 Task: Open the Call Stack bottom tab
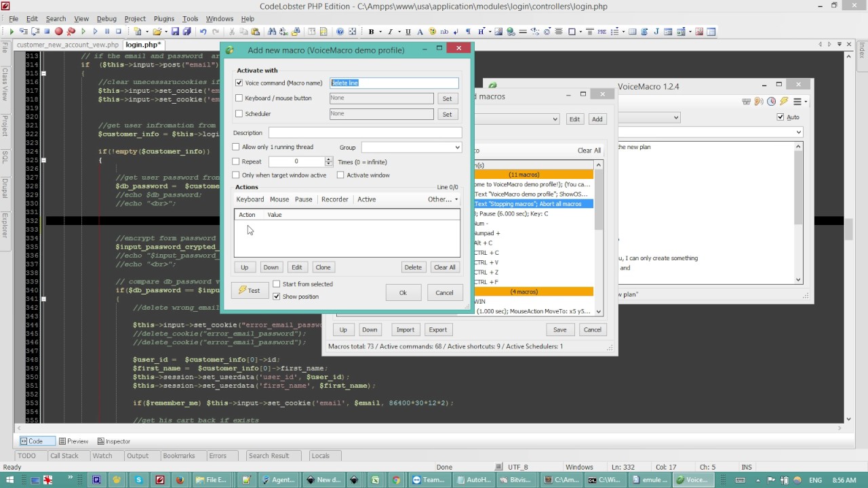(x=64, y=456)
